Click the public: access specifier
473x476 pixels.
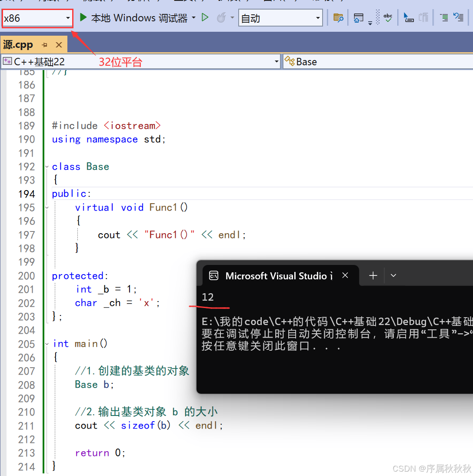[x=71, y=194]
